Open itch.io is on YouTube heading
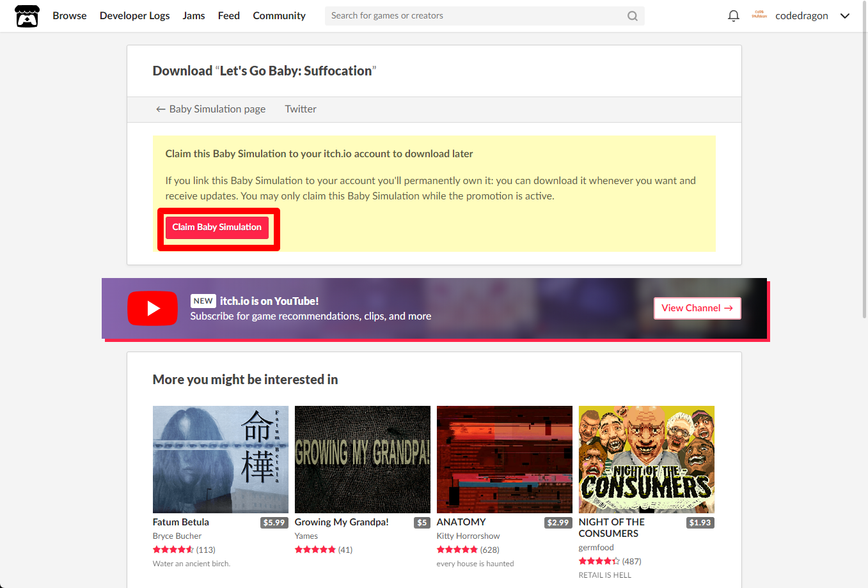The height and width of the screenshot is (588, 868). point(269,301)
